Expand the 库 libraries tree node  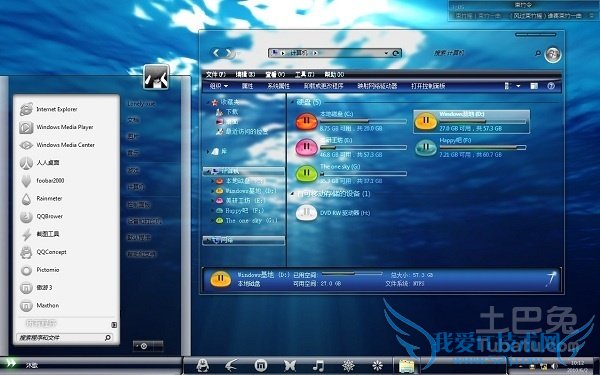coord(208,152)
